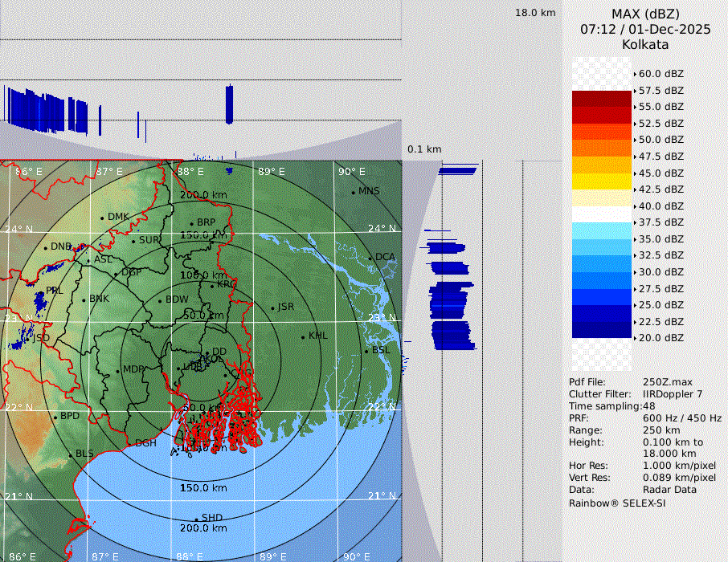This screenshot has width=728, height=562.
Task: Click the 150.0 km ring label over sea
Action: tap(203, 488)
